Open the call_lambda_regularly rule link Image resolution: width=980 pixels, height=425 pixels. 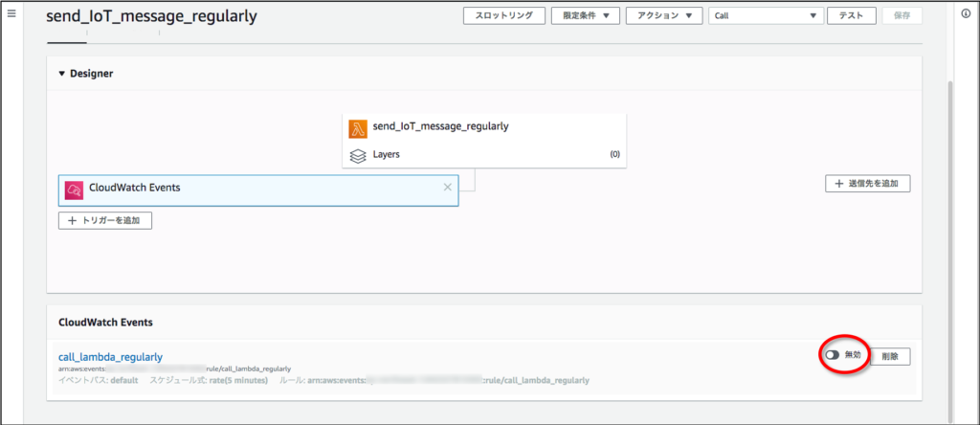(110, 357)
